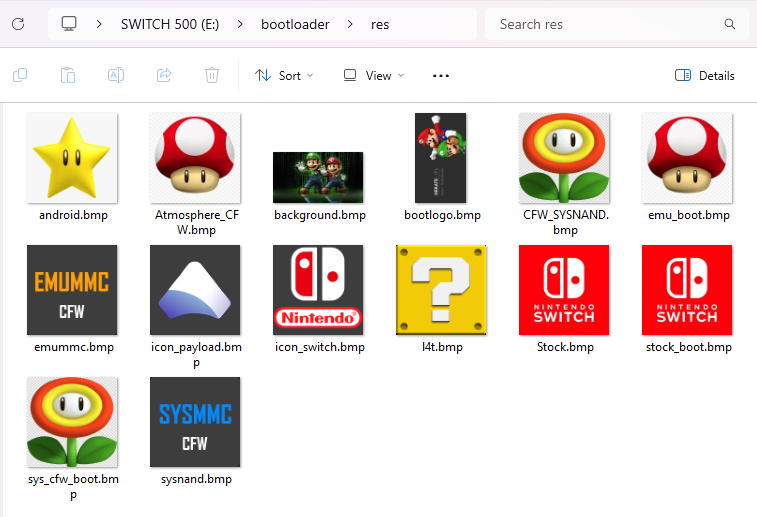757x517 pixels.
Task: Click the Delete trash icon
Action: 212,75
